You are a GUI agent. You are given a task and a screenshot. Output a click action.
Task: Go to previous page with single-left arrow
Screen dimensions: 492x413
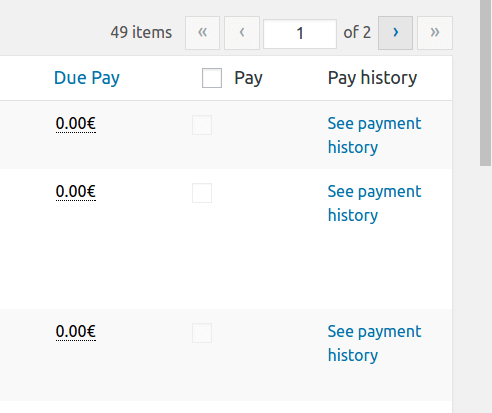pyautogui.click(x=242, y=33)
